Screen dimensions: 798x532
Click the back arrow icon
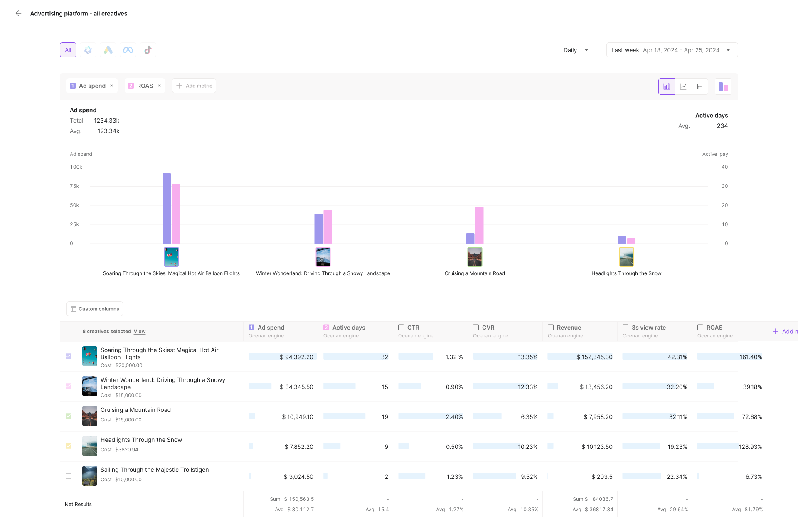[x=18, y=13]
